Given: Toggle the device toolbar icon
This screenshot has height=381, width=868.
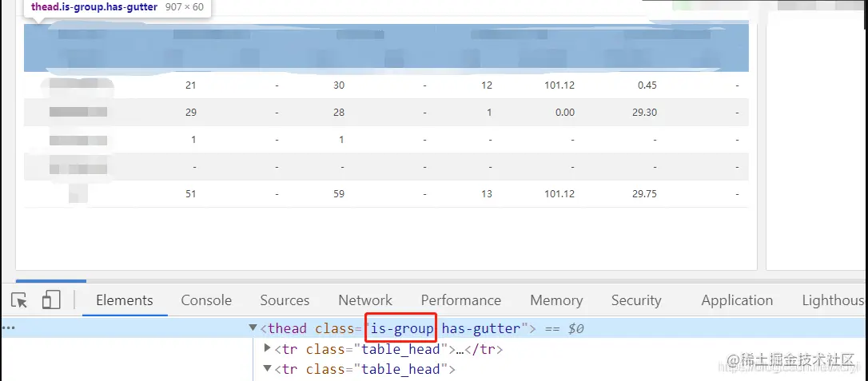Looking at the screenshot, I should pyautogui.click(x=51, y=300).
